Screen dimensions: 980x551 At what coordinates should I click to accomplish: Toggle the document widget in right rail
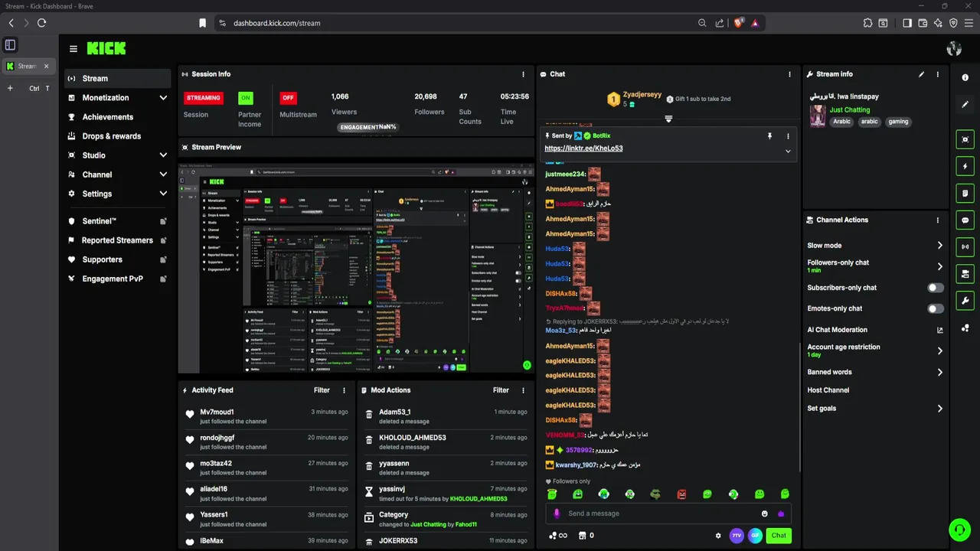point(965,193)
